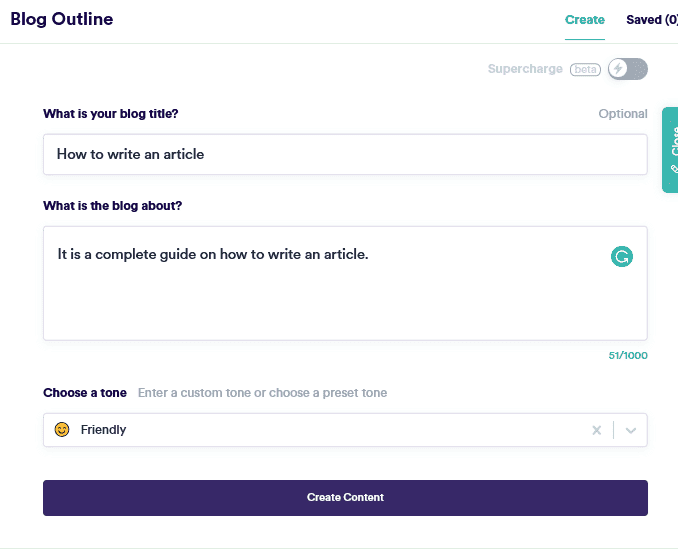Click the 'Choose a tone' label
Screen dimensions: 678x555
[85, 393]
